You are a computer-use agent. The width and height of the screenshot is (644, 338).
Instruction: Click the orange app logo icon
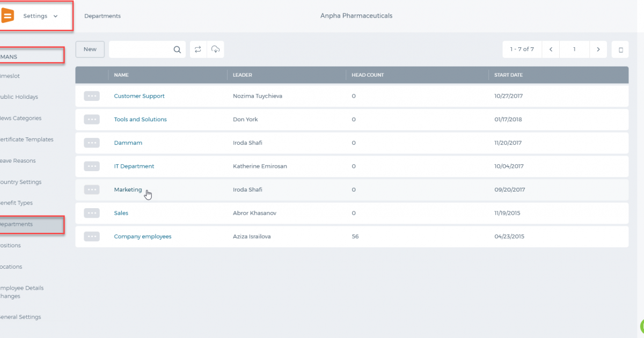click(x=7, y=16)
